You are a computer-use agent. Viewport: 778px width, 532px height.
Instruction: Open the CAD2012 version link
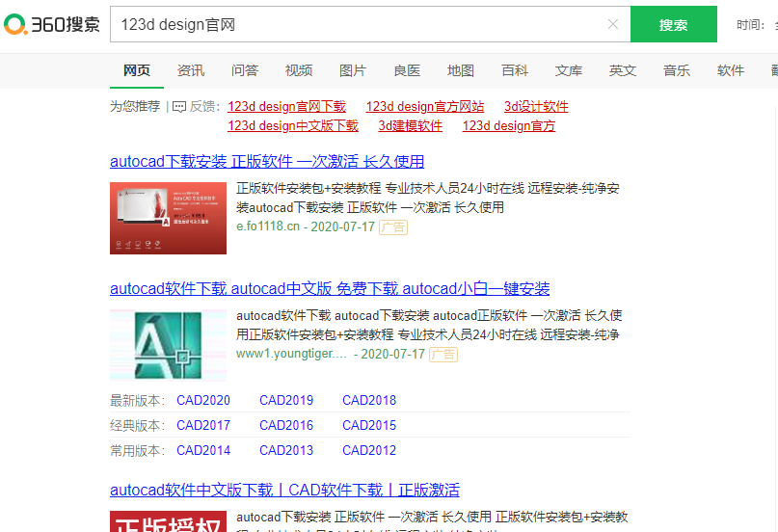[369, 450]
